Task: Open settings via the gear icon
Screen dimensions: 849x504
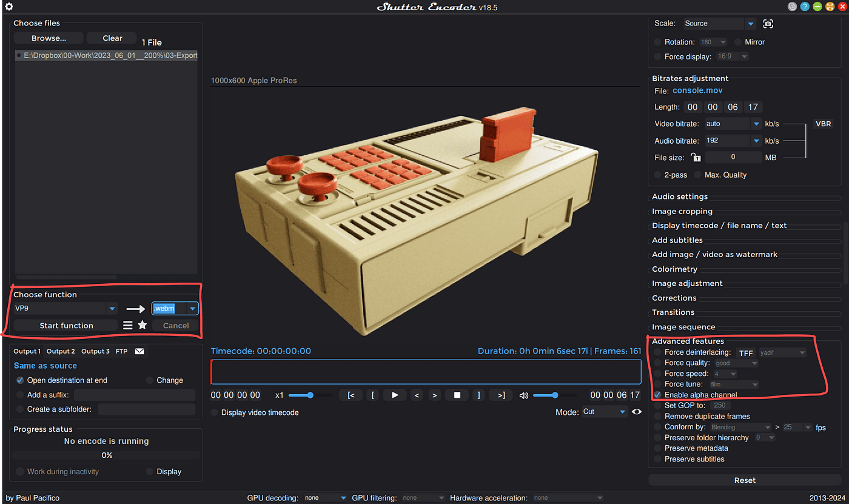Action: (8, 7)
